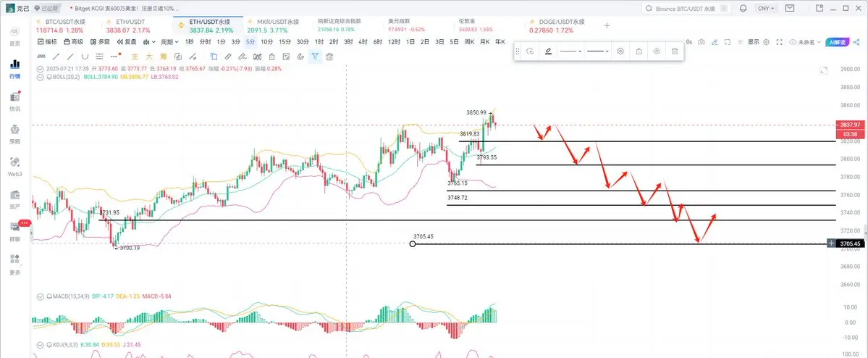Click floating toolbar drag handle dots
This screenshot has width=868, height=358.
coord(518,51)
